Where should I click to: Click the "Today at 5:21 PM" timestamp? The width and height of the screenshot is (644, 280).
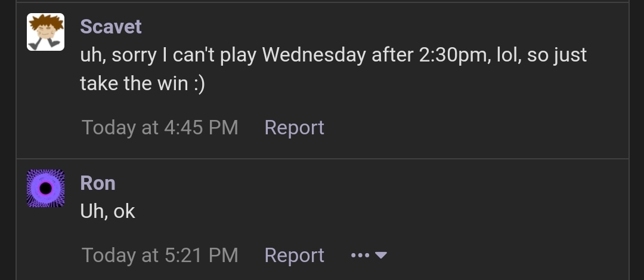160,256
